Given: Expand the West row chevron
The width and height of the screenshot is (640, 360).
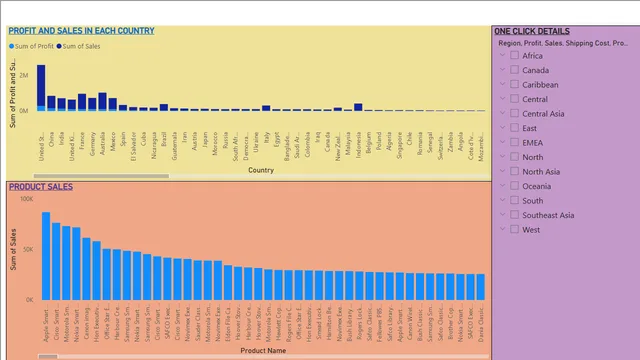Looking at the screenshot, I should tap(502, 229).
